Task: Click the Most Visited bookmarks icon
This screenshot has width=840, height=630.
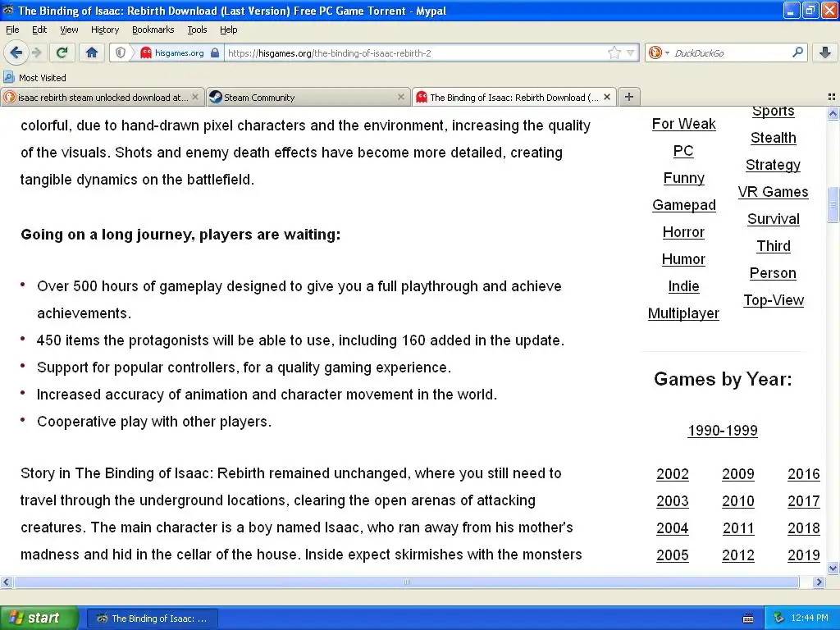Action: tap(8, 77)
